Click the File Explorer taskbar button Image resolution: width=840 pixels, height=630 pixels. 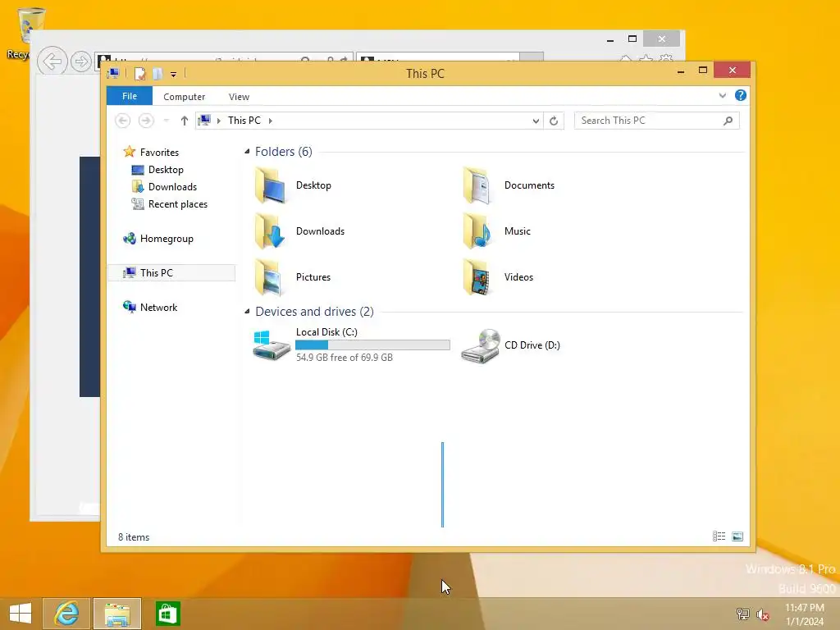tap(117, 614)
